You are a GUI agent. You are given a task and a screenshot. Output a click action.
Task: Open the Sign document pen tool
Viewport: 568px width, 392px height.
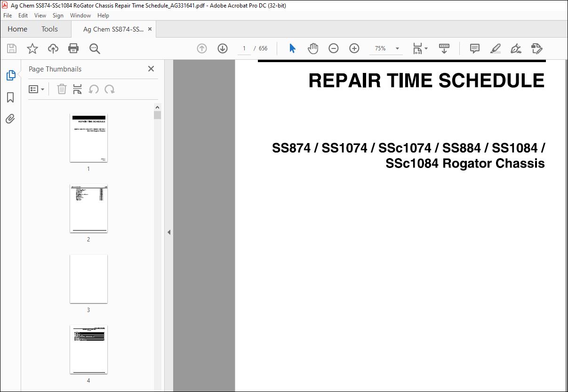516,48
